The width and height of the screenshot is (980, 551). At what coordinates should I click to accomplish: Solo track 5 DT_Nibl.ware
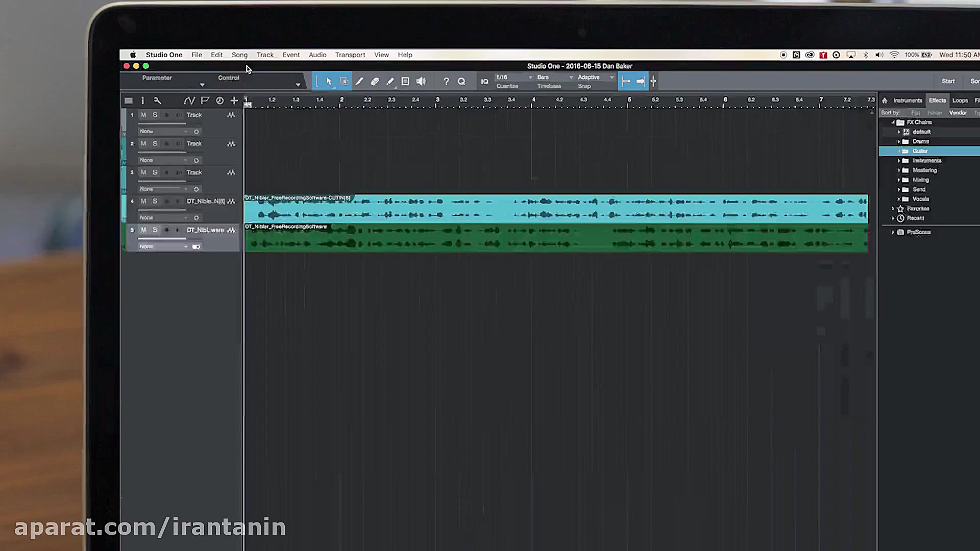155,230
